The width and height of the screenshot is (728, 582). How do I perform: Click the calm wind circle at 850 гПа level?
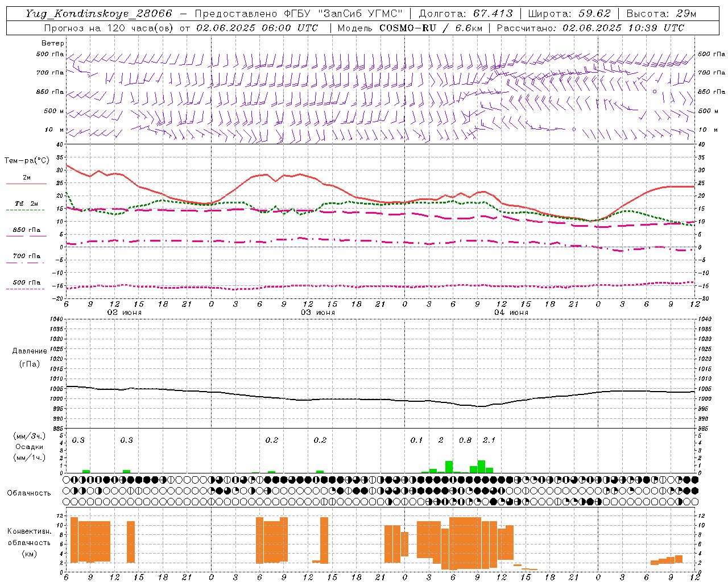(655, 91)
